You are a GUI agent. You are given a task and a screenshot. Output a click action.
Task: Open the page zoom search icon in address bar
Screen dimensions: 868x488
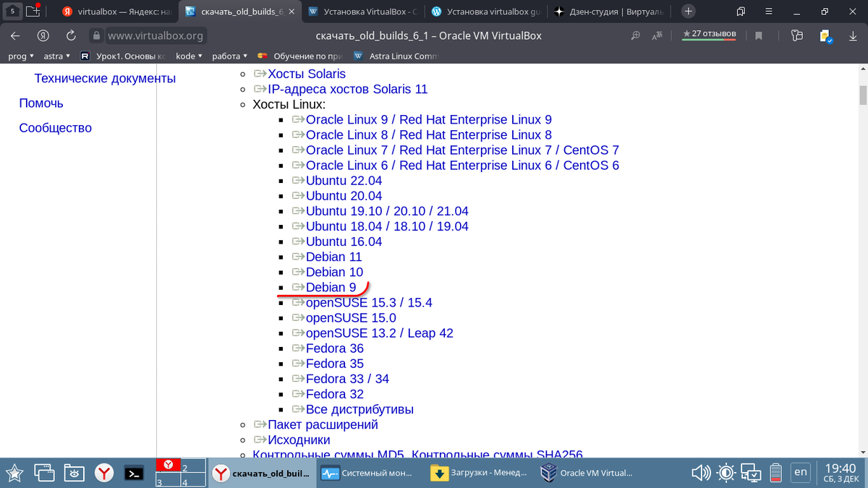point(636,35)
